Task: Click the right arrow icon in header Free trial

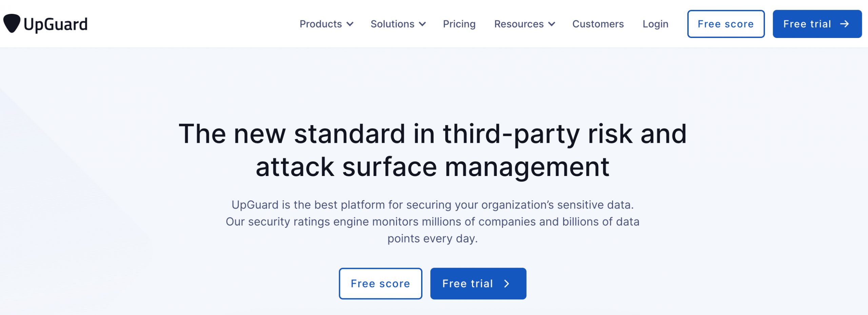Action: [x=844, y=24]
